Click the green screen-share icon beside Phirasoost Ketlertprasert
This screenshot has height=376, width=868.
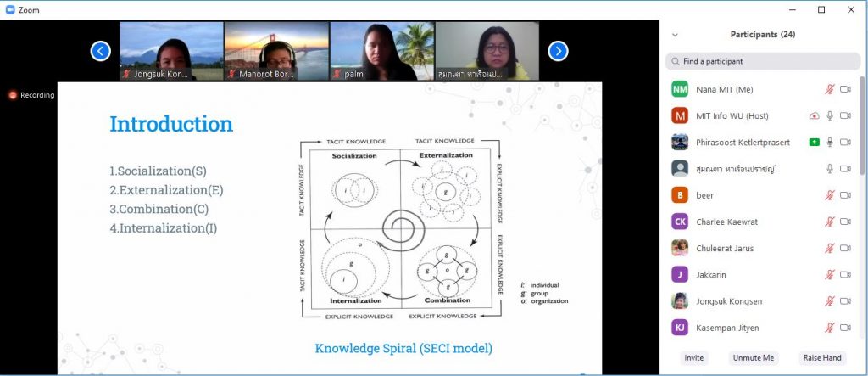pyautogui.click(x=815, y=142)
